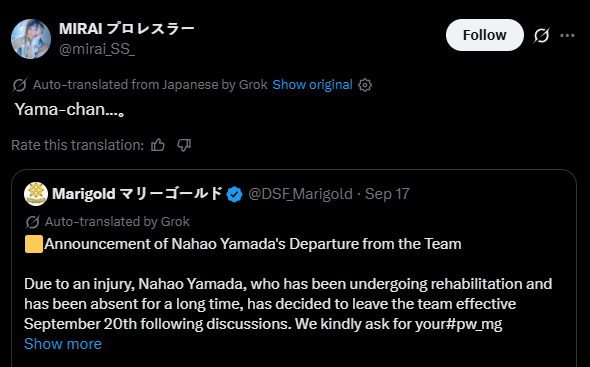Click Grok logo in quoted post
The image size is (590, 367).
tap(32, 222)
